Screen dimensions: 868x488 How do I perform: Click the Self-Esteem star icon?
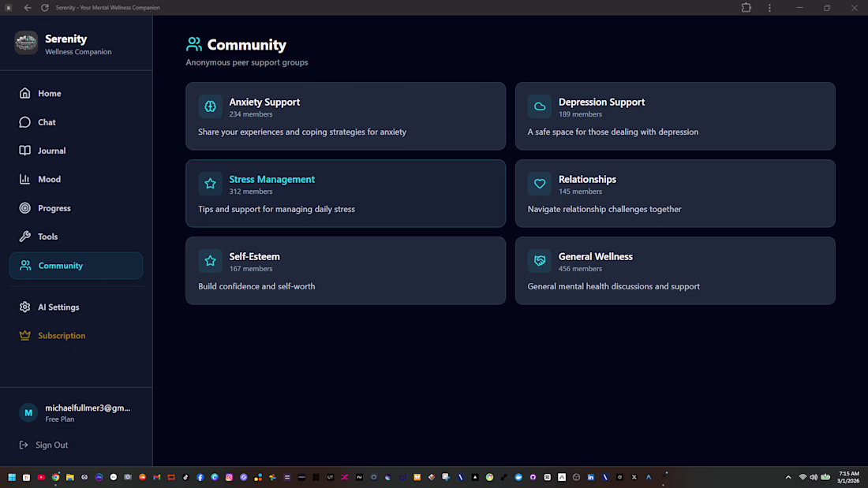[x=211, y=261]
